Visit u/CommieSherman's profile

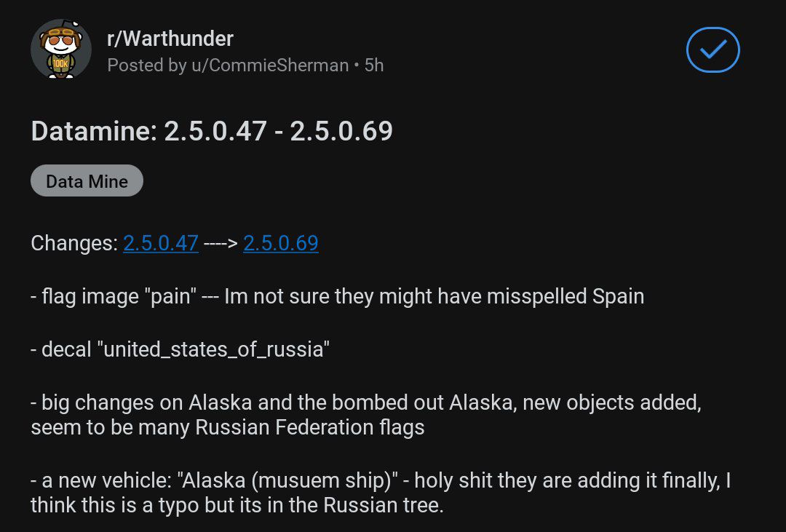coord(269,65)
